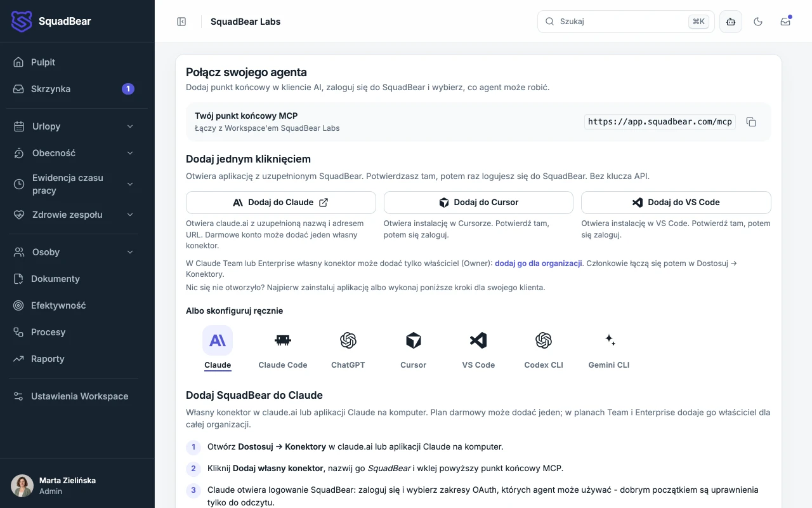812x508 pixels.
Task: Open notifications inbox icon in header
Action: pyautogui.click(x=785, y=22)
